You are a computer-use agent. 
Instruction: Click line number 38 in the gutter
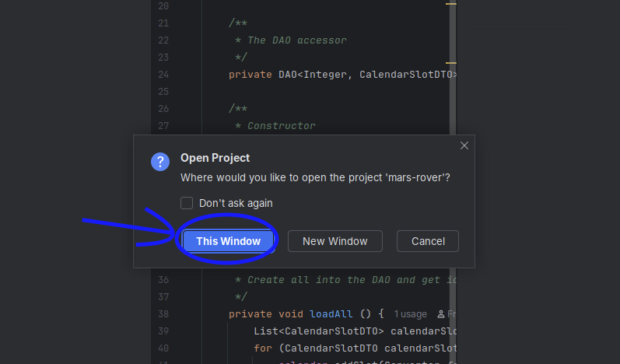[163, 314]
